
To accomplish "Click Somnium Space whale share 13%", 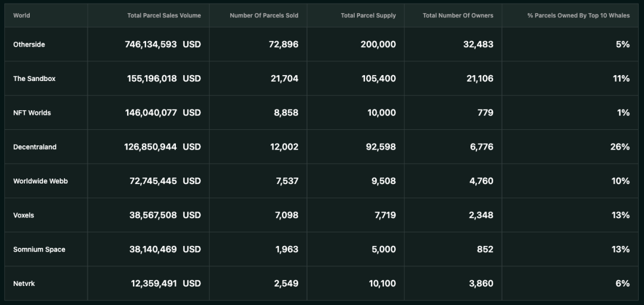I will (x=621, y=249).
